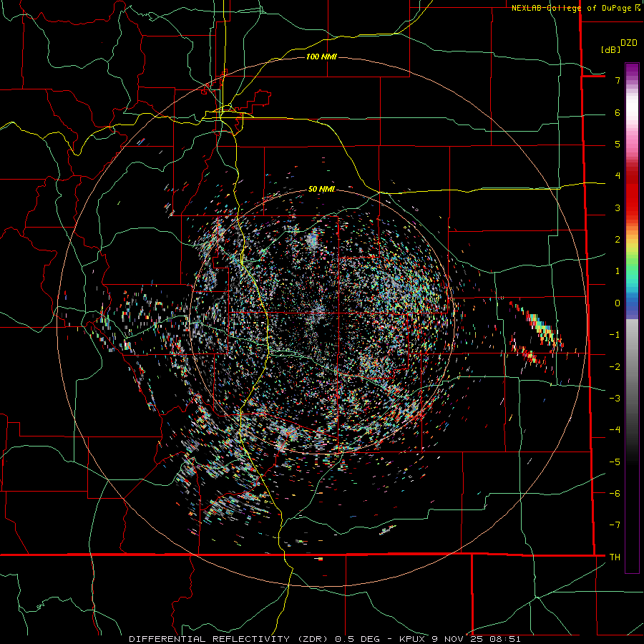
Task: Select the 1 value on the scale
Action: coord(618,271)
